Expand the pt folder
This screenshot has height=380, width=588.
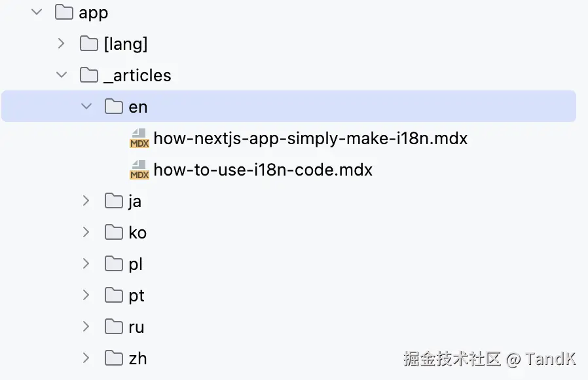86,295
